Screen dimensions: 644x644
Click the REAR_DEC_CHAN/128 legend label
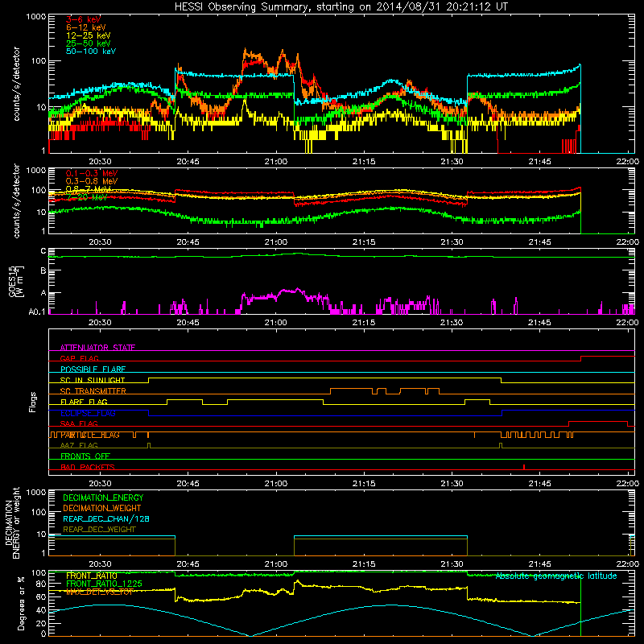point(106,518)
